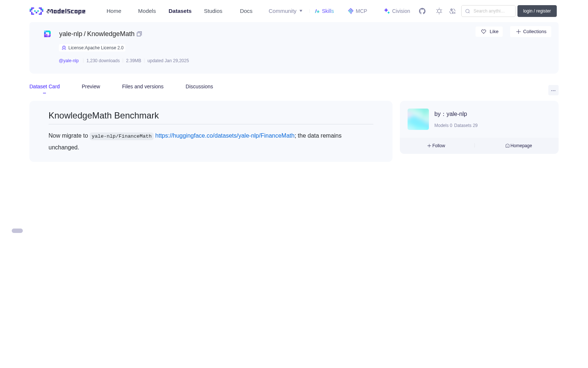Like the KnowledgeMath dataset
588x368 pixels.
pyautogui.click(x=489, y=32)
